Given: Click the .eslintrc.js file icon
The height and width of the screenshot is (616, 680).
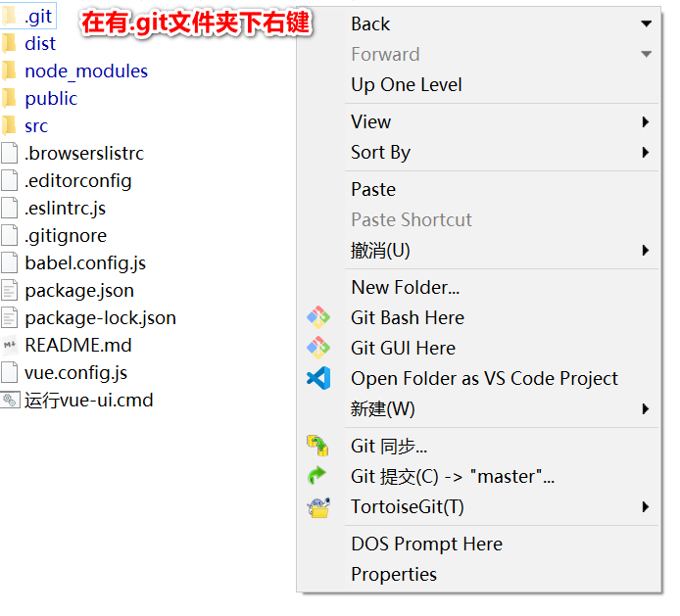Looking at the screenshot, I should click(10, 208).
